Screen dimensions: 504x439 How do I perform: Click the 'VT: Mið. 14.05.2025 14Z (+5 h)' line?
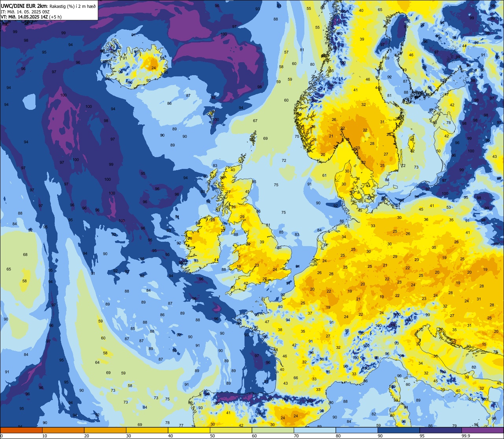(31, 17)
